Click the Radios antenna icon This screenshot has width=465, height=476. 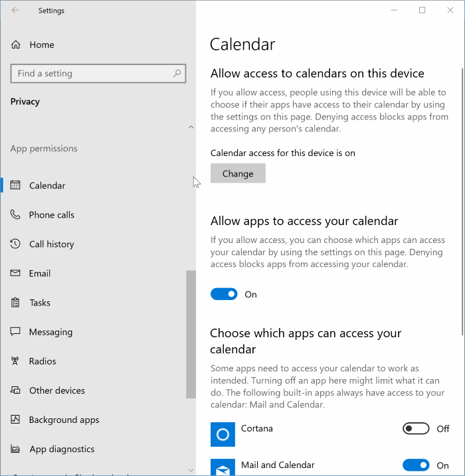point(15,360)
